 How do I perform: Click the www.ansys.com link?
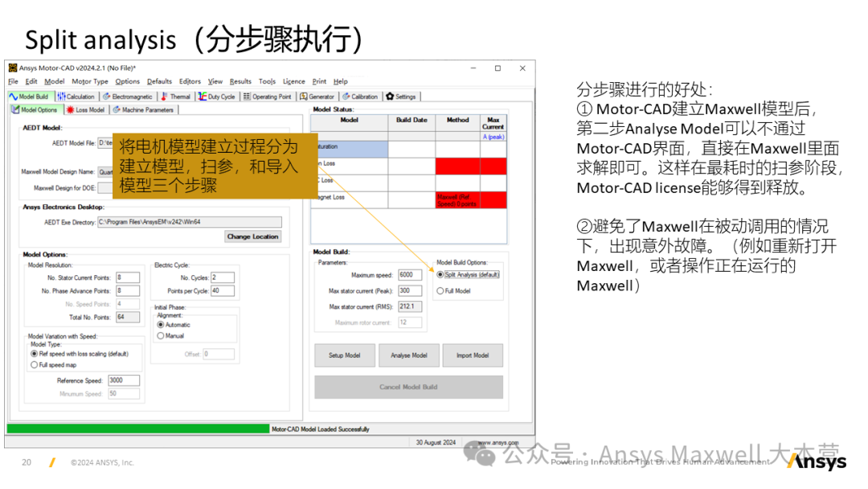498,442
